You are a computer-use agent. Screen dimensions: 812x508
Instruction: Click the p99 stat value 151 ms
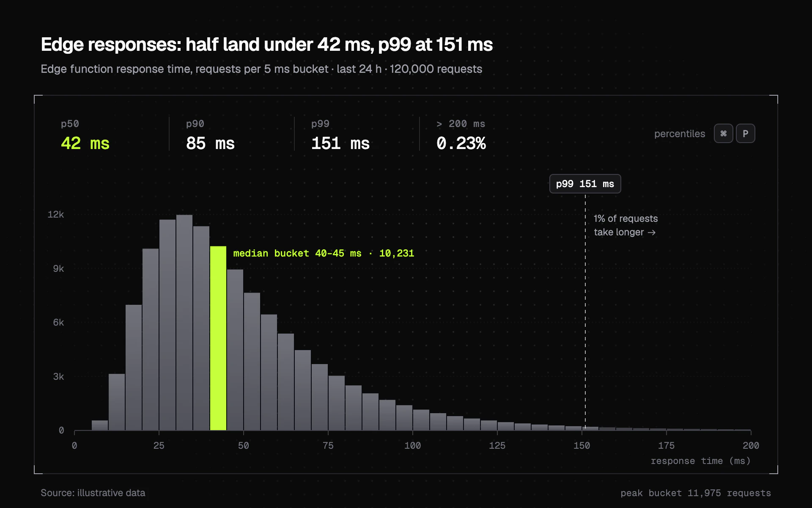pyautogui.click(x=340, y=143)
